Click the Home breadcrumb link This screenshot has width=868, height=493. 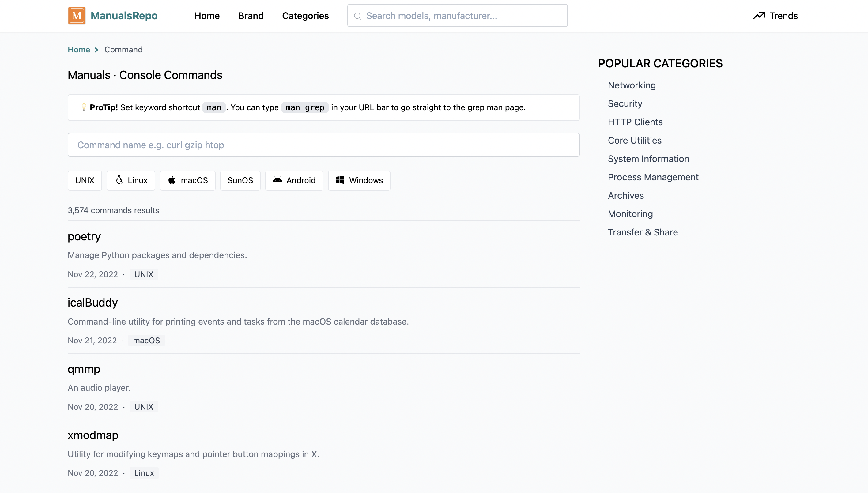pyautogui.click(x=79, y=50)
